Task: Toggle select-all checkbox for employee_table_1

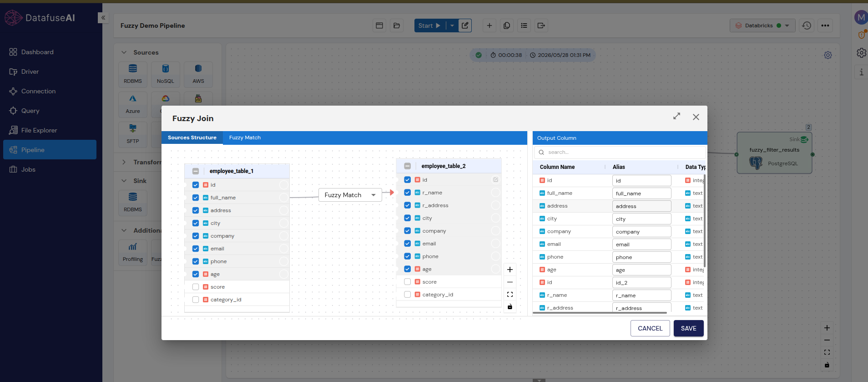Action: pyautogui.click(x=196, y=171)
